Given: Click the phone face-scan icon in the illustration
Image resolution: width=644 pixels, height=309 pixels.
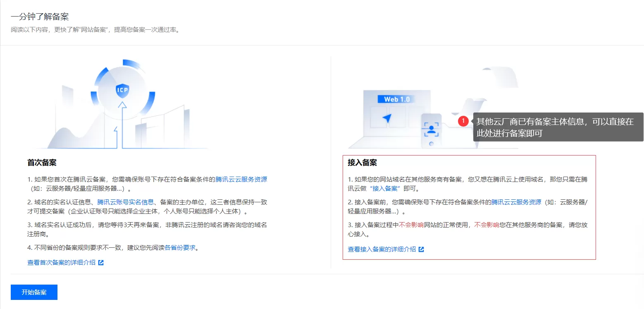Looking at the screenshot, I should (x=431, y=129).
